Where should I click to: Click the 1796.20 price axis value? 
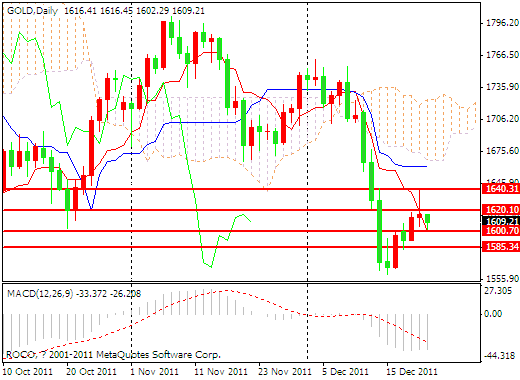pos(502,23)
